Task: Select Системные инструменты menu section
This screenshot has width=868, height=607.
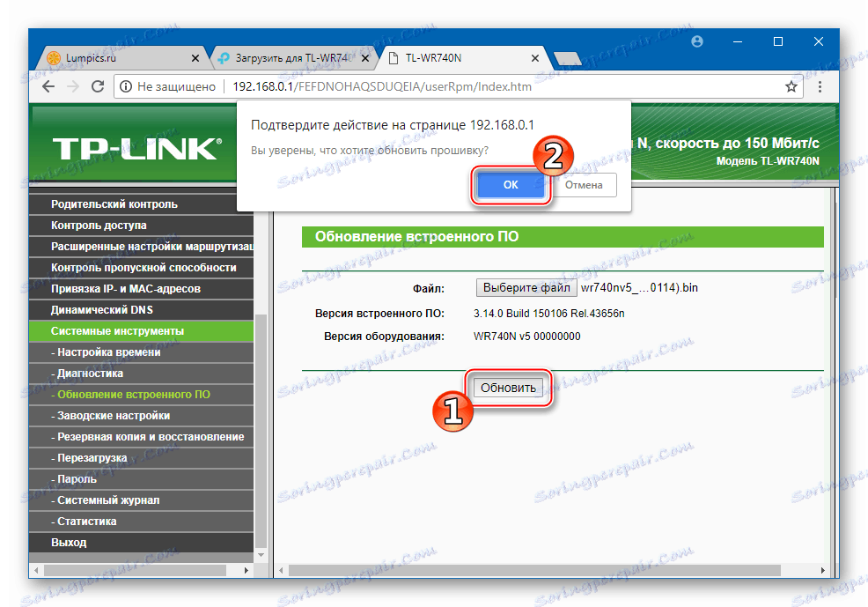Action: tap(141, 330)
